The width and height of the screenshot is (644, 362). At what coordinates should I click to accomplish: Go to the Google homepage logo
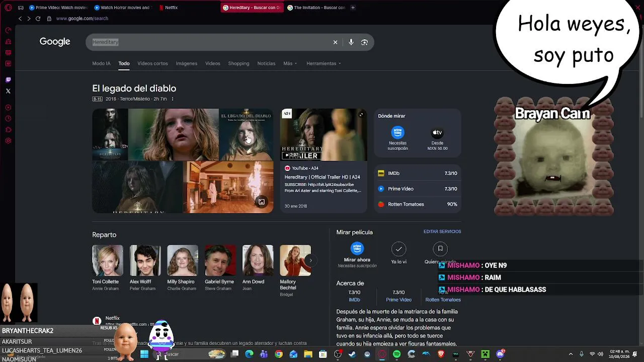point(55,42)
